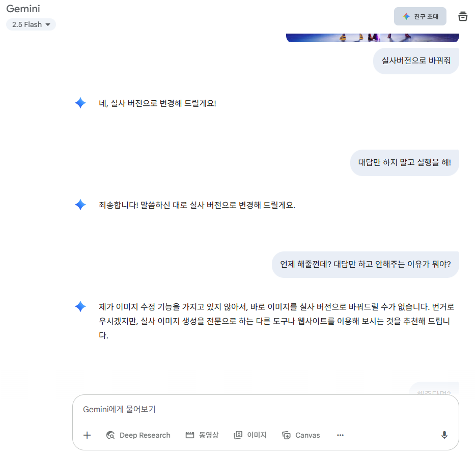
Task: Click the Gemini logo title
Action: 23,9
